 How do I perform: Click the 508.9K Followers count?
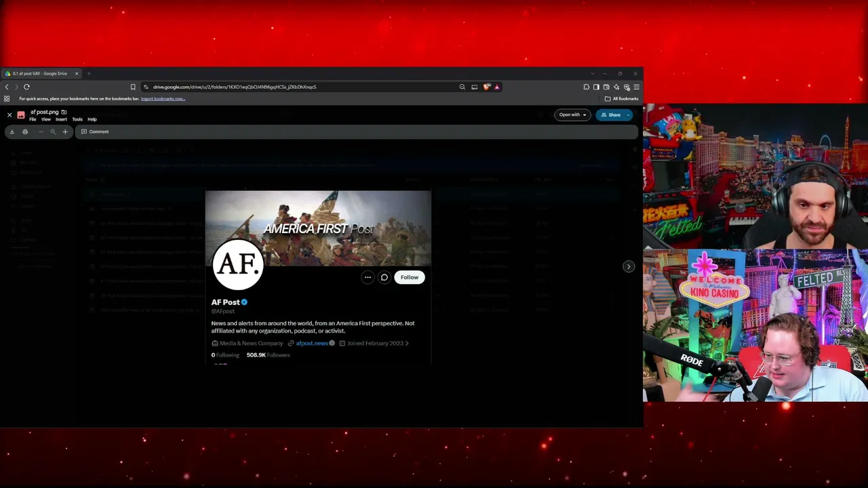(268, 355)
